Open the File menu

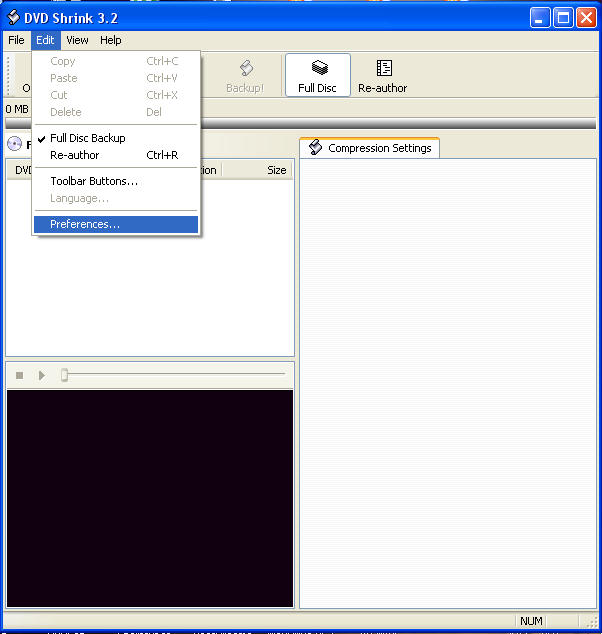pyautogui.click(x=16, y=40)
